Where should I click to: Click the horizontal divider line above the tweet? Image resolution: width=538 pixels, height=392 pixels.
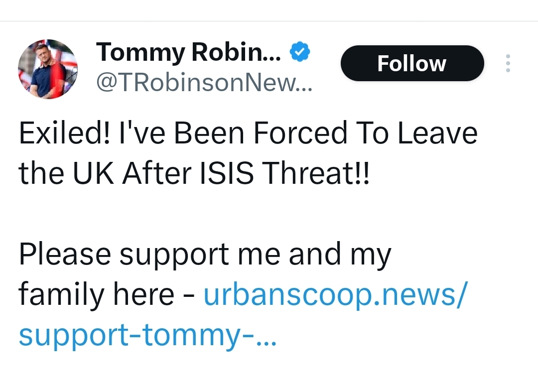pos(269,21)
